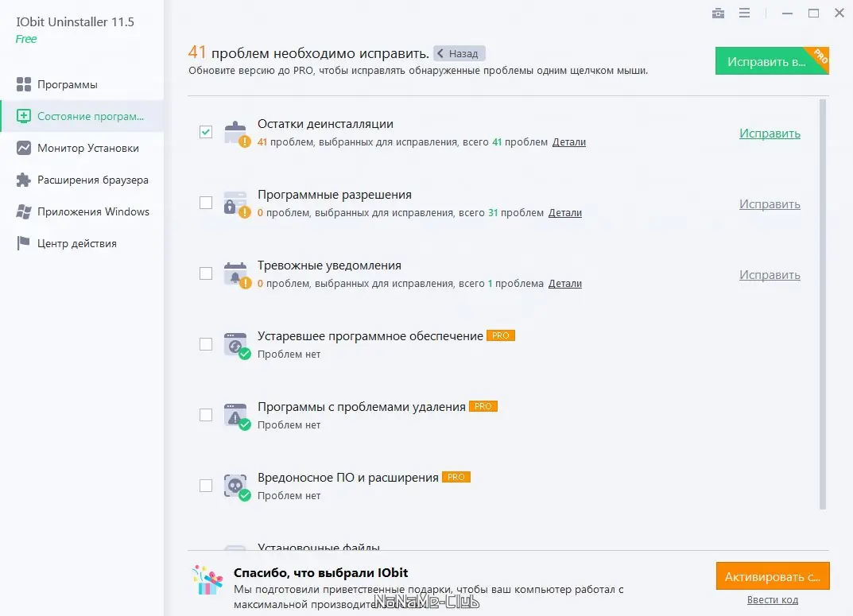This screenshot has height=616, width=853.
Task: Click Исправить link for Остатки деинсталляции
Action: coord(770,134)
